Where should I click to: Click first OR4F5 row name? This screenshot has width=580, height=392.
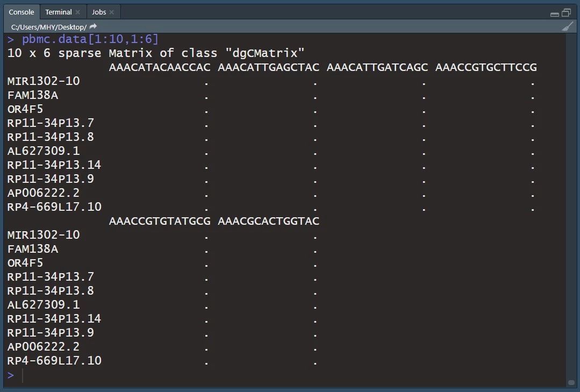(25, 109)
